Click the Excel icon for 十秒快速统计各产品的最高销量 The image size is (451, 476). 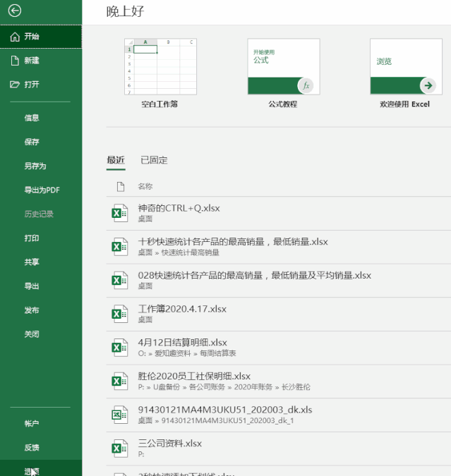[x=119, y=247]
